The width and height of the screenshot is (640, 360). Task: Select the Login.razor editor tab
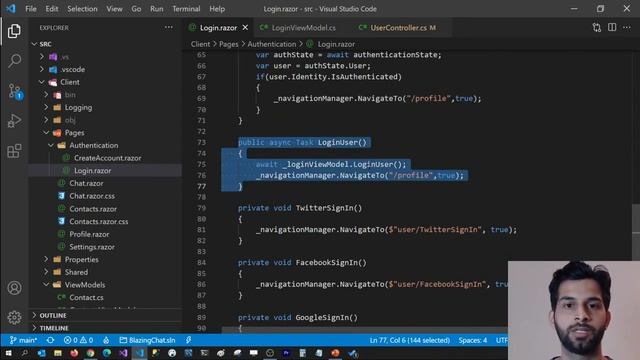pos(218,27)
